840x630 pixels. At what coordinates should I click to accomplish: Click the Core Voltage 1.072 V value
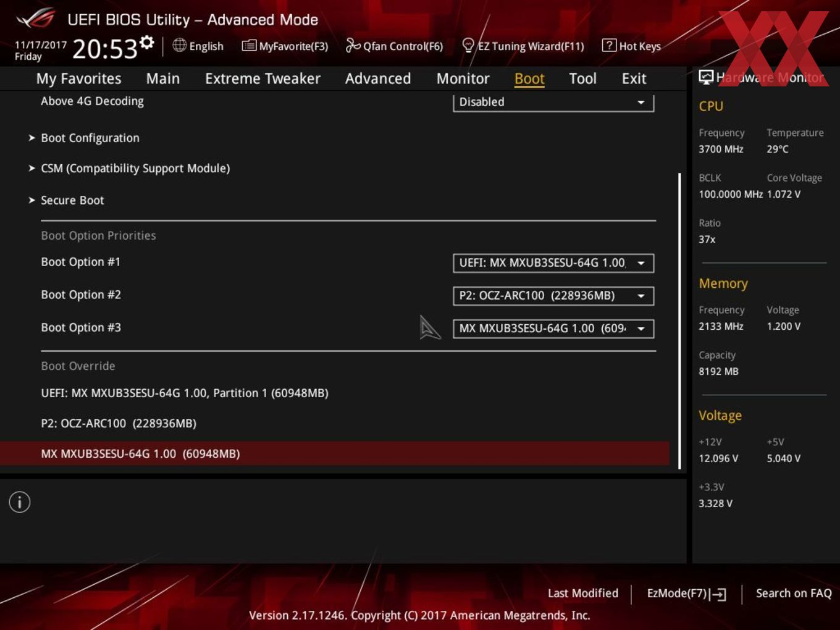click(784, 194)
